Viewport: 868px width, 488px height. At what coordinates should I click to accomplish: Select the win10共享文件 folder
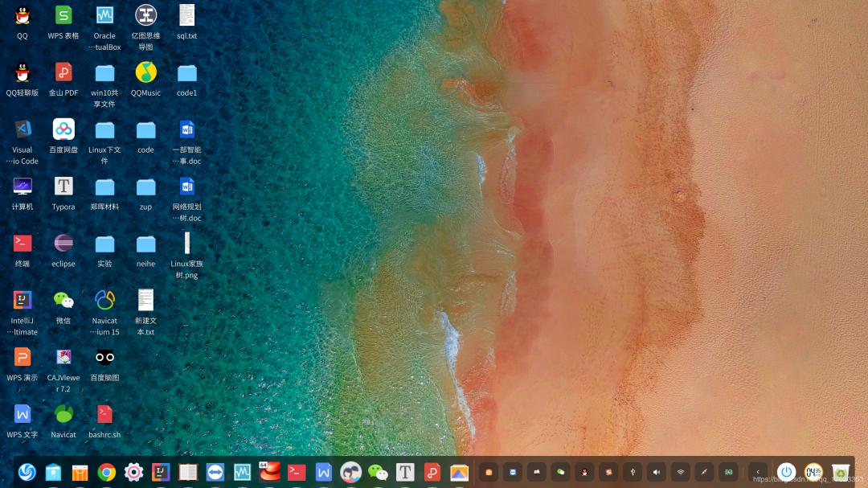(104, 73)
